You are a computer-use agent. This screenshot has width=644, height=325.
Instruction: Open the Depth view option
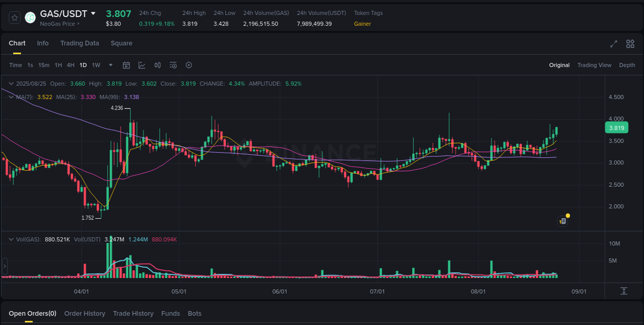click(627, 65)
